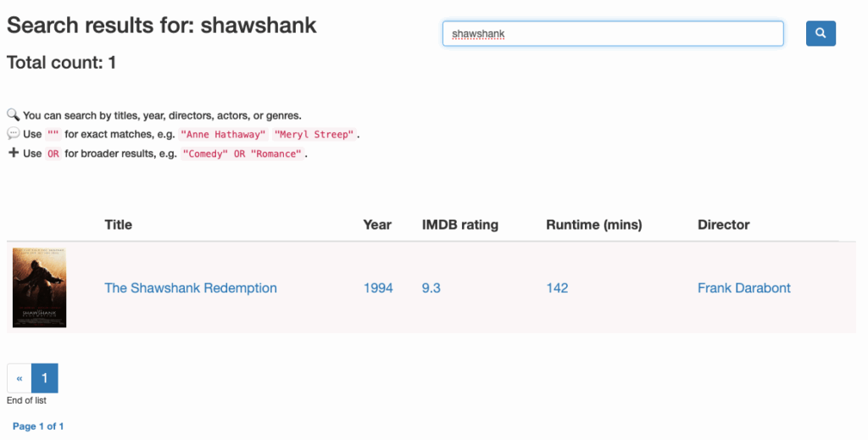Click the plus icon beside the OR tip

(x=13, y=153)
